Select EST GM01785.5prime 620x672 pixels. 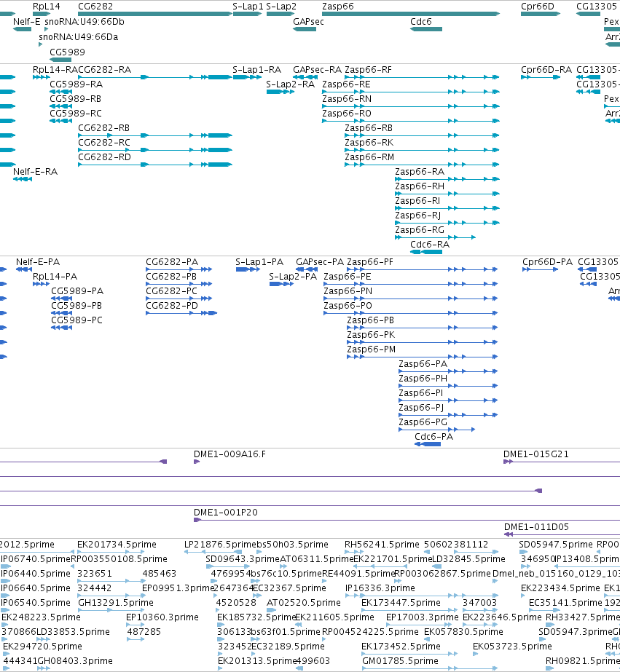[401, 661]
